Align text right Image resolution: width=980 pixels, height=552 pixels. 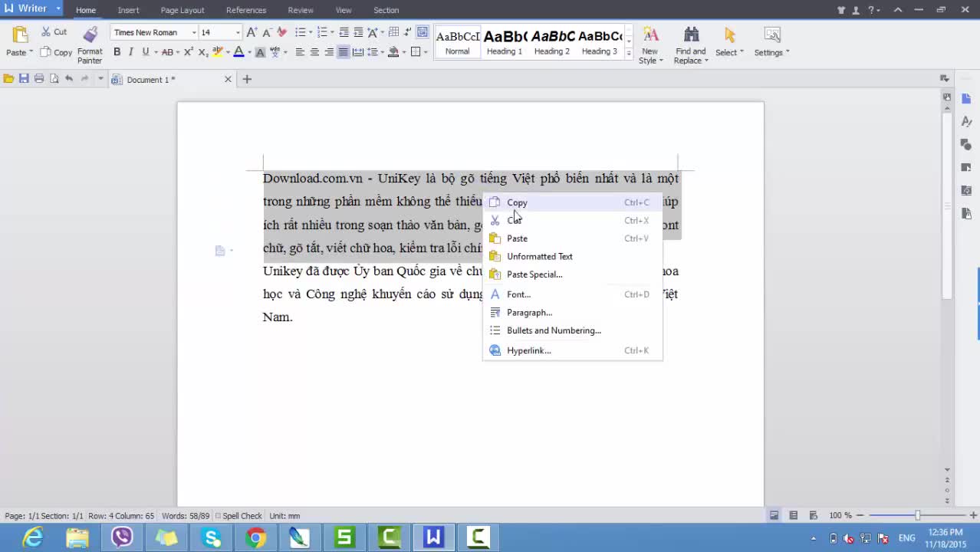(329, 52)
